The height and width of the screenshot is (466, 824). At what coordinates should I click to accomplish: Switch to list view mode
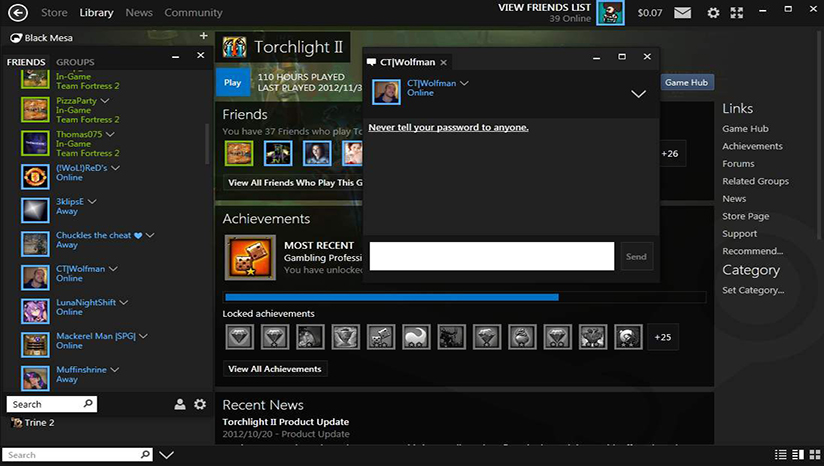781,455
